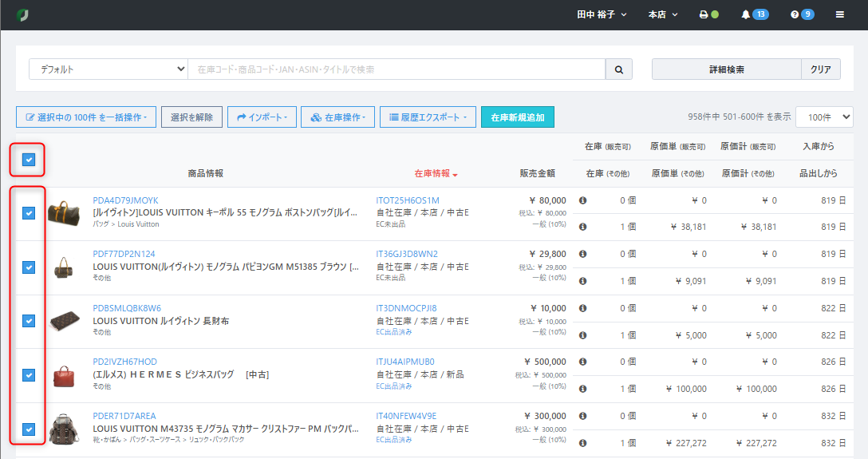Open 詳細検索 advanced search

(726, 69)
